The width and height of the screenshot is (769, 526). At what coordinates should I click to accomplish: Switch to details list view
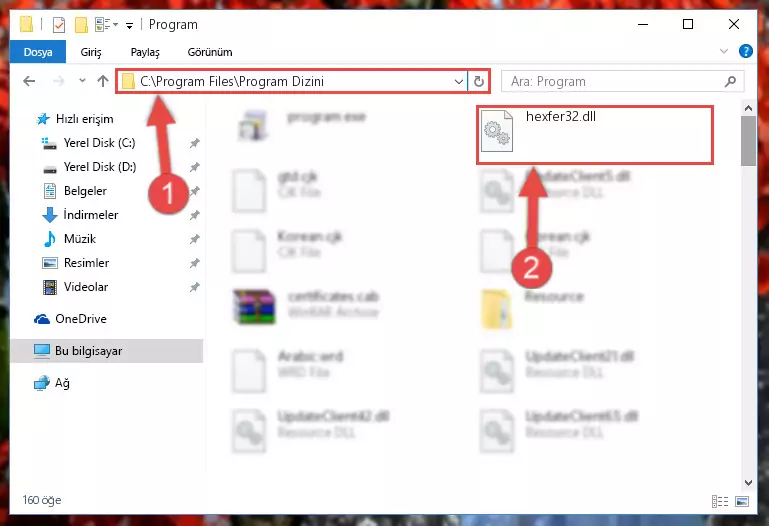click(719, 501)
